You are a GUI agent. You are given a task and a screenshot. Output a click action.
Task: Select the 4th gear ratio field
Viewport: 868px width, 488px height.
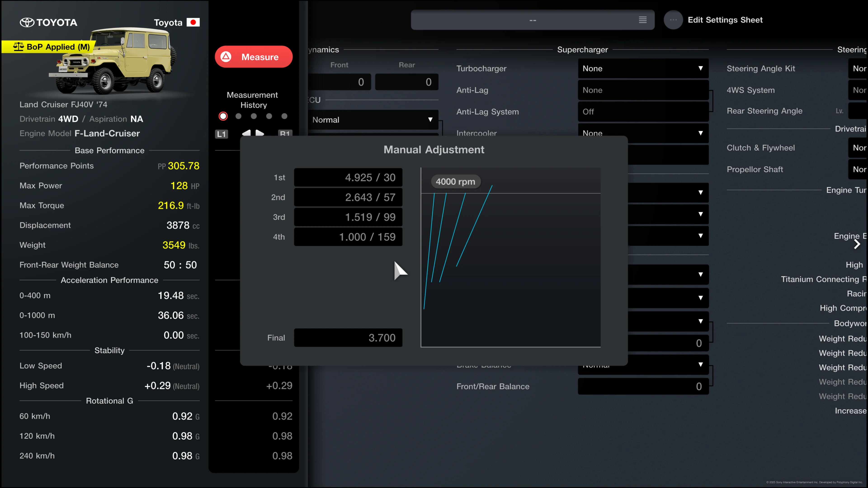coord(348,237)
